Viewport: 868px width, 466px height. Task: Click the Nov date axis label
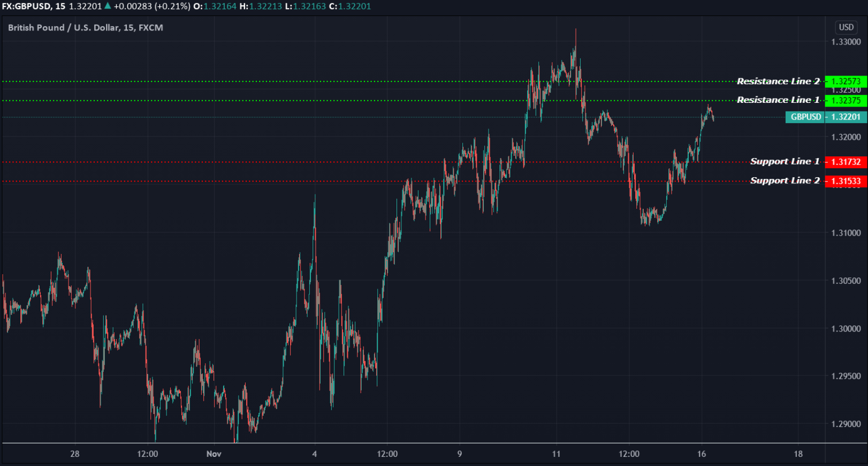pyautogui.click(x=214, y=454)
